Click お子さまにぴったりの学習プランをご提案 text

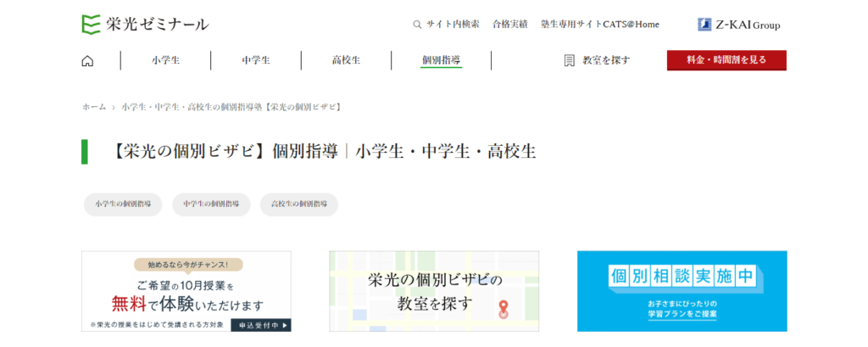682,309
